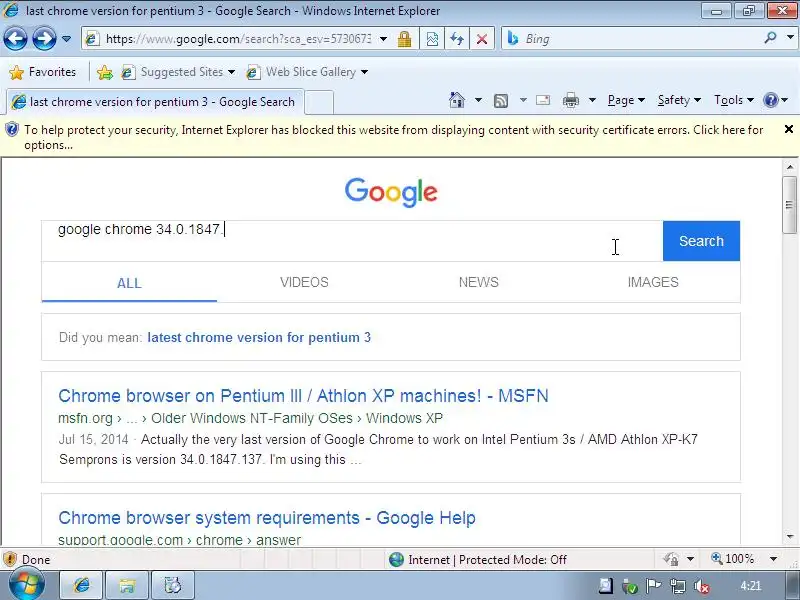The width and height of the screenshot is (800, 600).
Task: Print the page with printer icon
Action: pos(570,101)
